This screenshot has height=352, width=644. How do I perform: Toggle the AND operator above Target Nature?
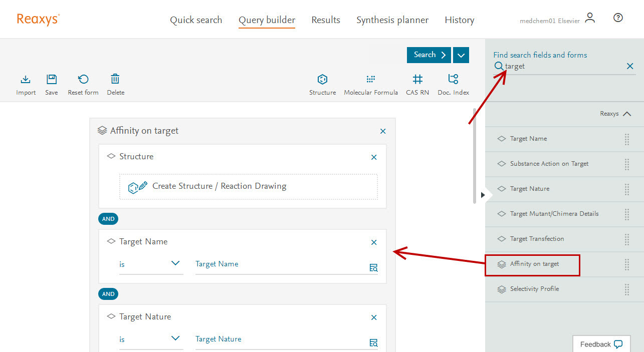coord(108,294)
